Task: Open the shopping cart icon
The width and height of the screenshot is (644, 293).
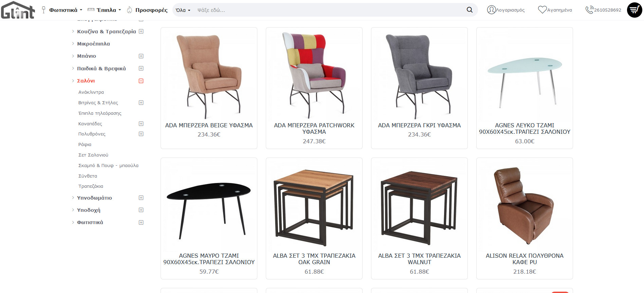Action: coord(634,10)
